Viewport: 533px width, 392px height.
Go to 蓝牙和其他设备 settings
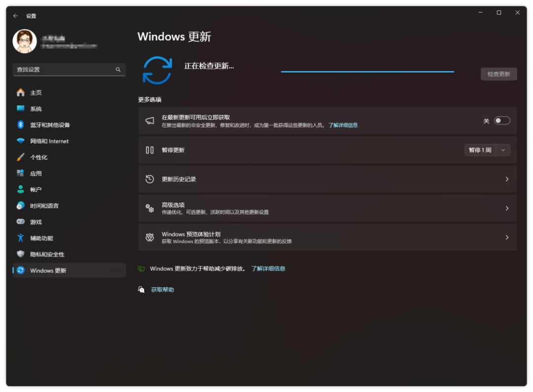pos(69,125)
